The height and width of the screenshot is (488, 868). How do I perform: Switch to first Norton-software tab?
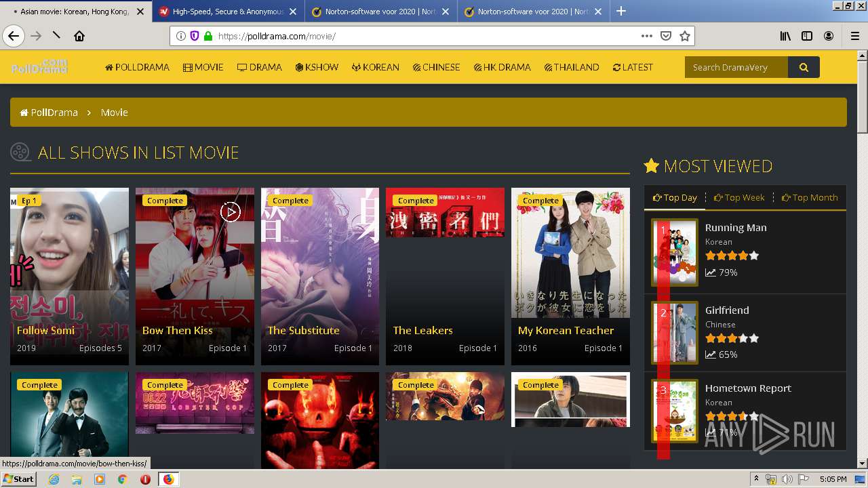(381, 12)
